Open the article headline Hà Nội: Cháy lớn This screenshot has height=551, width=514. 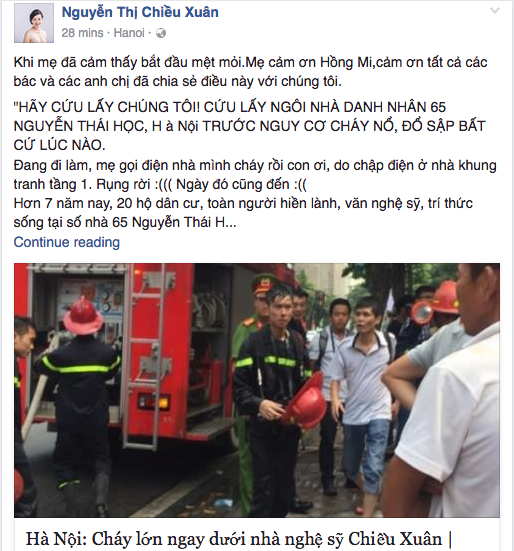[238, 539]
